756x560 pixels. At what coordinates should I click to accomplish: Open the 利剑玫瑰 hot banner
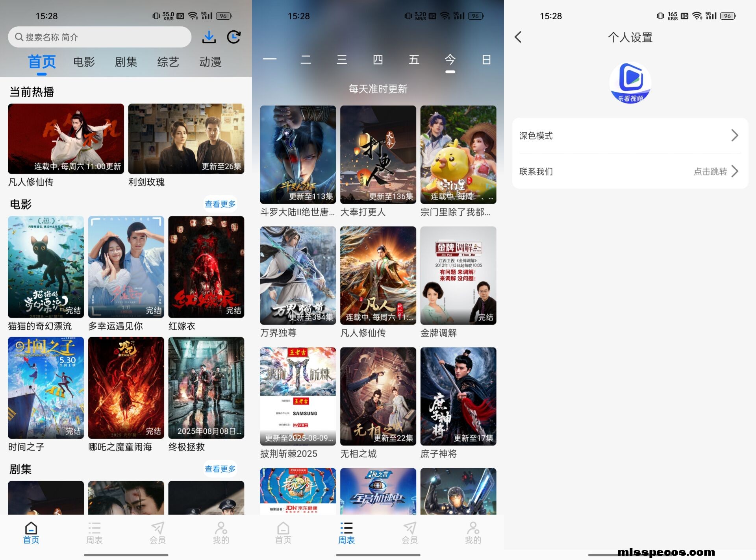coord(186,139)
